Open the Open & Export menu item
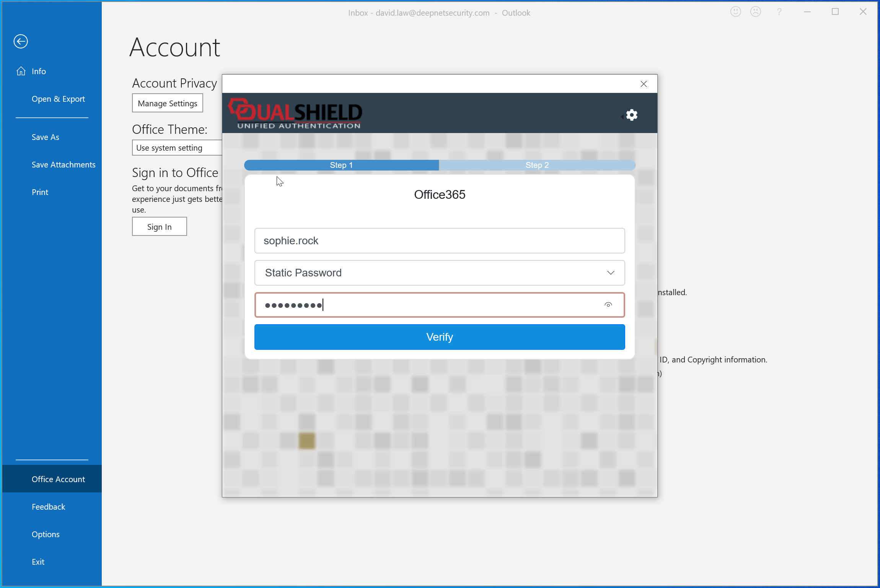The height and width of the screenshot is (588, 880). point(58,99)
